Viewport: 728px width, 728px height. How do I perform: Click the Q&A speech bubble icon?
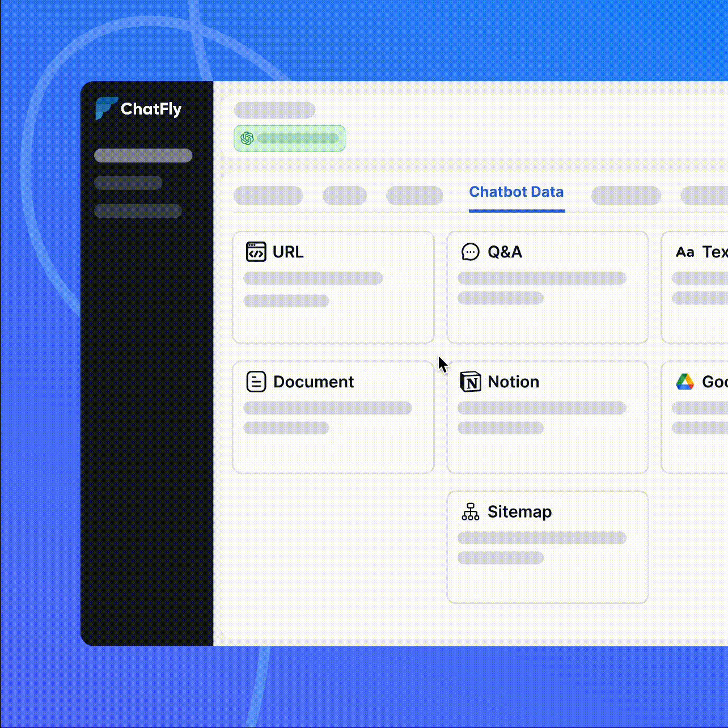[470, 251]
